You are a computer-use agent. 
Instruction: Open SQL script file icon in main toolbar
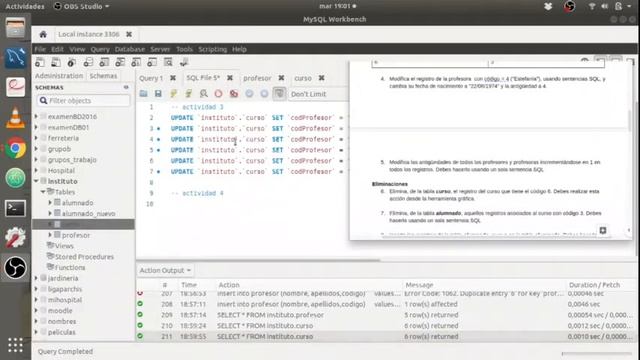coord(56,62)
